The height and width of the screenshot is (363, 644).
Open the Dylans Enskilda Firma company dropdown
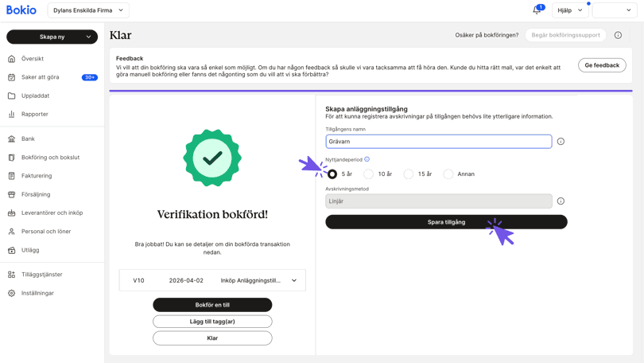88,10
